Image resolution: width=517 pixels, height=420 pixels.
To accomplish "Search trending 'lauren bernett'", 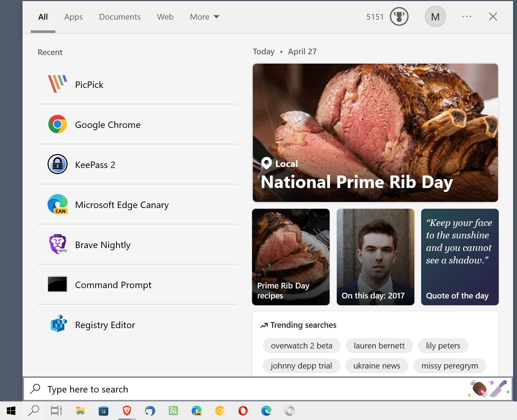I will (x=379, y=346).
